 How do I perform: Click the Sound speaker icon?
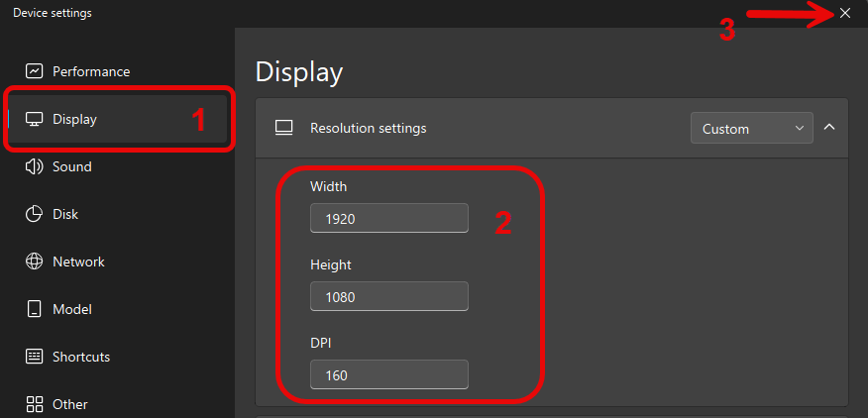tap(35, 166)
